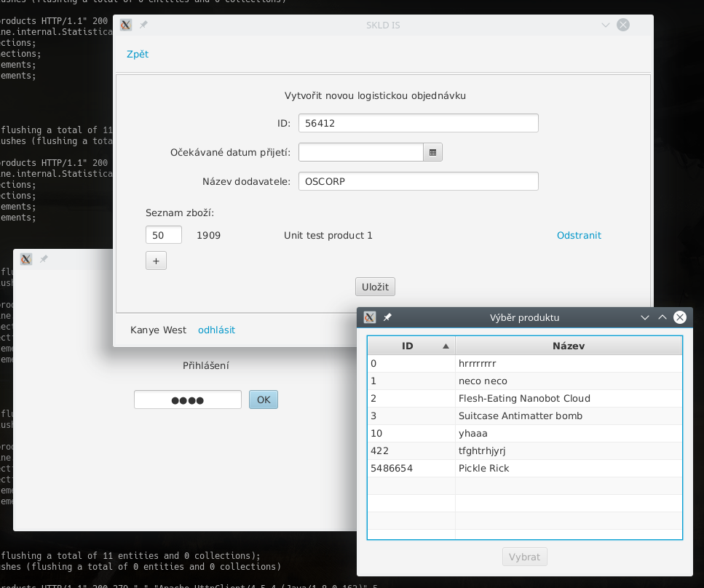Click the 'SKLD IS' window title
This screenshot has height=588, width=704.
383,25
